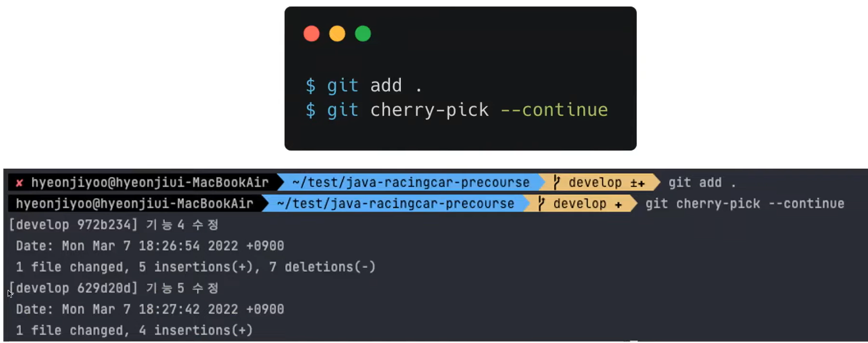The image size is (868, 343).
Task: Click commit hash '629d20d' line
Action: (x=114, y=288)
